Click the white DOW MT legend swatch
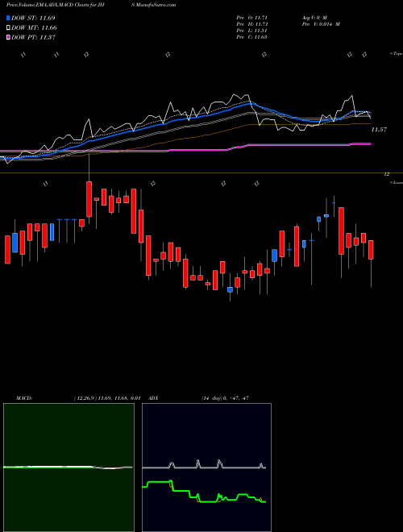Image resolution: width=403 pixels, height=532 pixels. coord(8,28)
